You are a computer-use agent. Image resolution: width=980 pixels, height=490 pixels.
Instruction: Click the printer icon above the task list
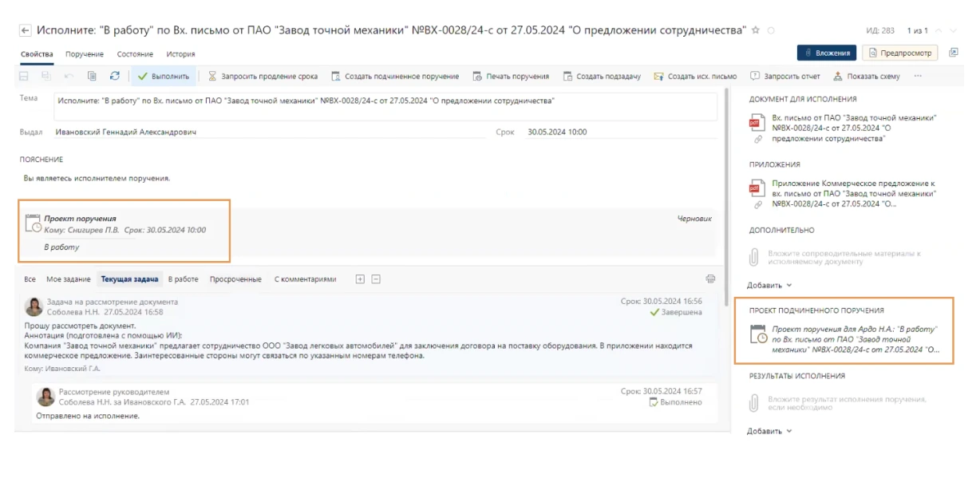coord(710,279)
